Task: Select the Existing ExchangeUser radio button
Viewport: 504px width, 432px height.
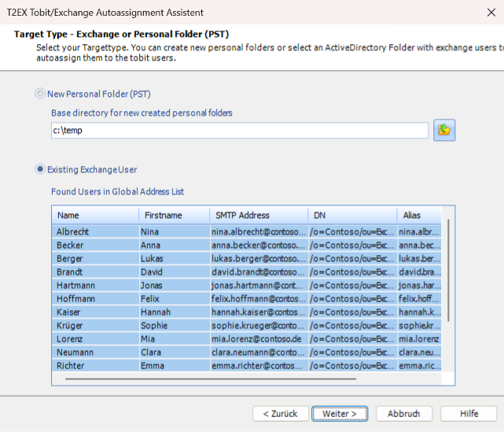Action: click(x=40, y=169)
